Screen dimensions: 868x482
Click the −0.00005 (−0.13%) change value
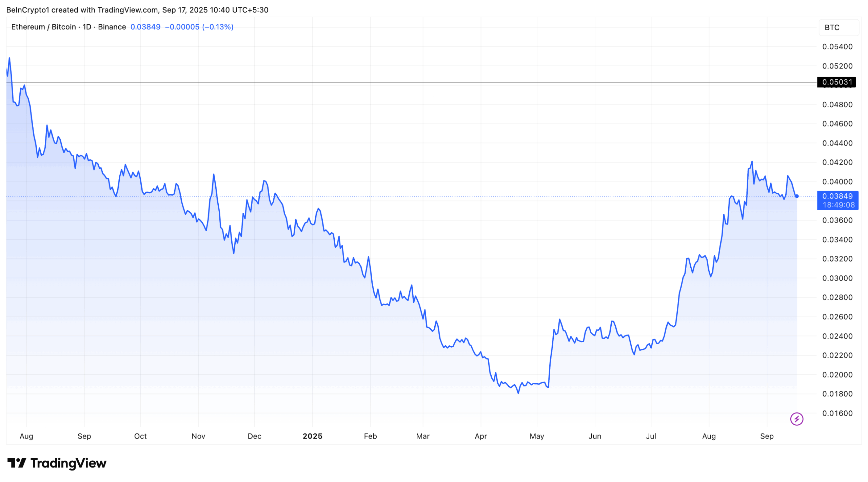click(199, 27)
